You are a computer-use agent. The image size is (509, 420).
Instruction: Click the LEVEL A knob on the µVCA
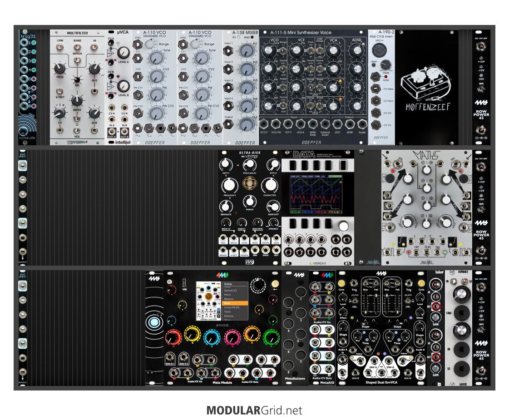pyautogui.click(x=123, y=54)
